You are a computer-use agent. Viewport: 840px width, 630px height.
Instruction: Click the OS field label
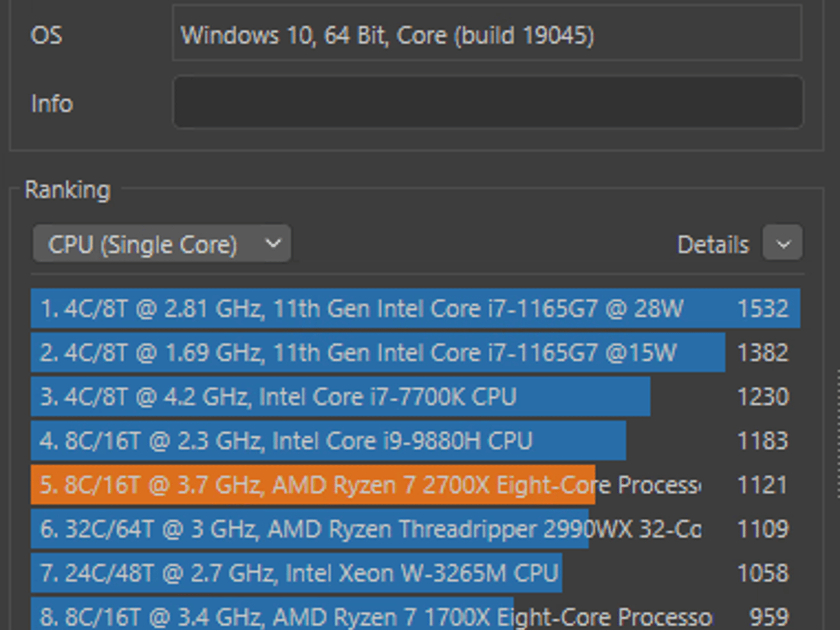(x=46, y=35)
